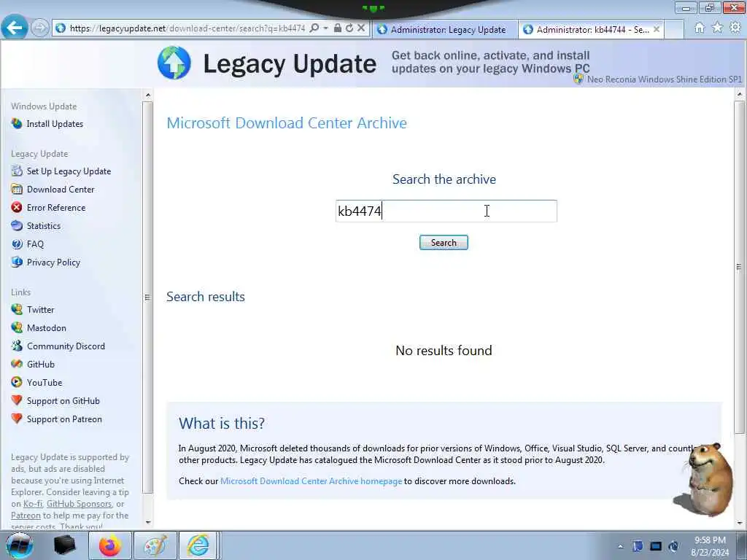Image resolution: width=747 pixels, height=560 pixels.
Task: Click the Legacy Update globe logo
Action: click(x=174, y=63)
